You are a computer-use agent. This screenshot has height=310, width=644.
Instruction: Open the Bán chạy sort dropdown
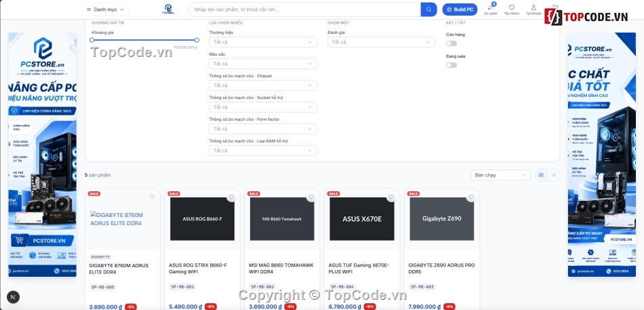(x=500, y=175)
